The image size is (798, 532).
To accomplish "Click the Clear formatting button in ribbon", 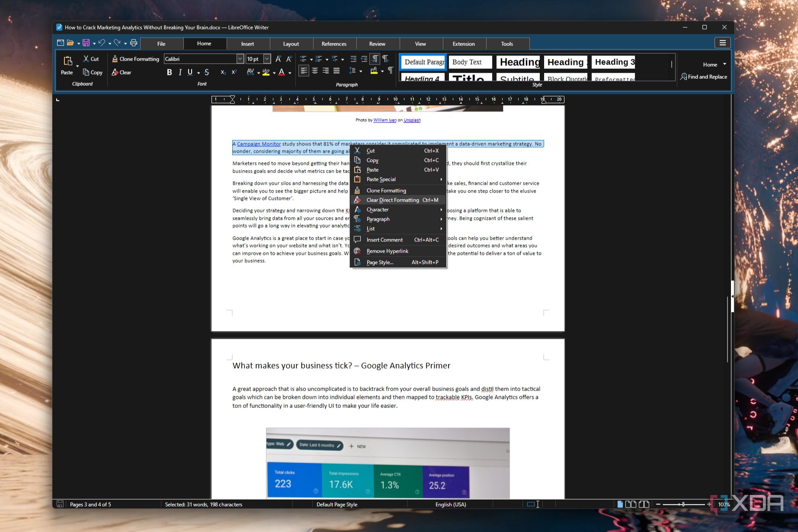I will coord(122,72).
